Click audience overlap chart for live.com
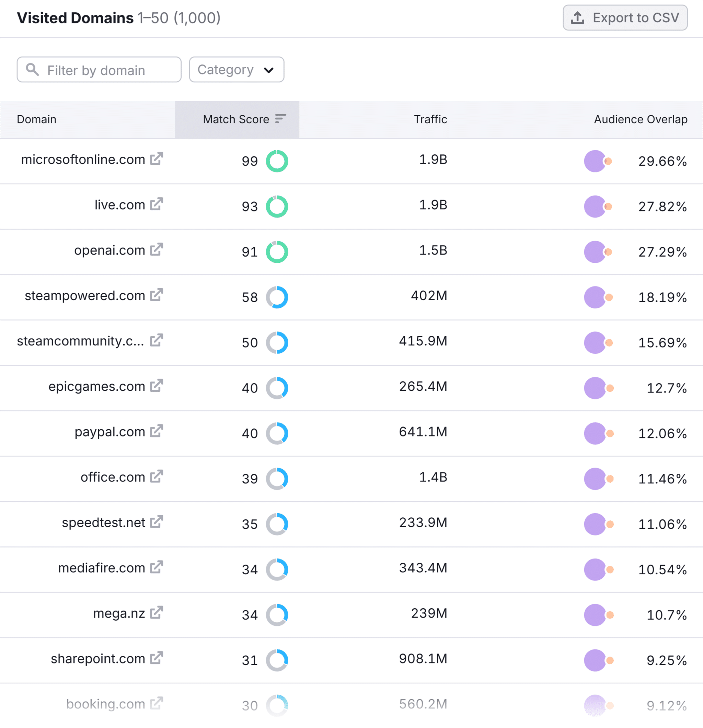This screenshot has height=728, width=703. (598, 207)
